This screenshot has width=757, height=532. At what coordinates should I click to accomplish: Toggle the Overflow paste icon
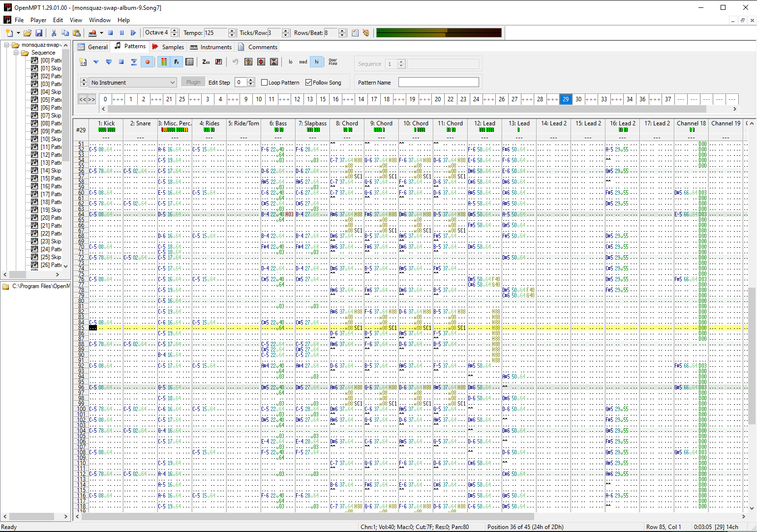tap(333, 62)
